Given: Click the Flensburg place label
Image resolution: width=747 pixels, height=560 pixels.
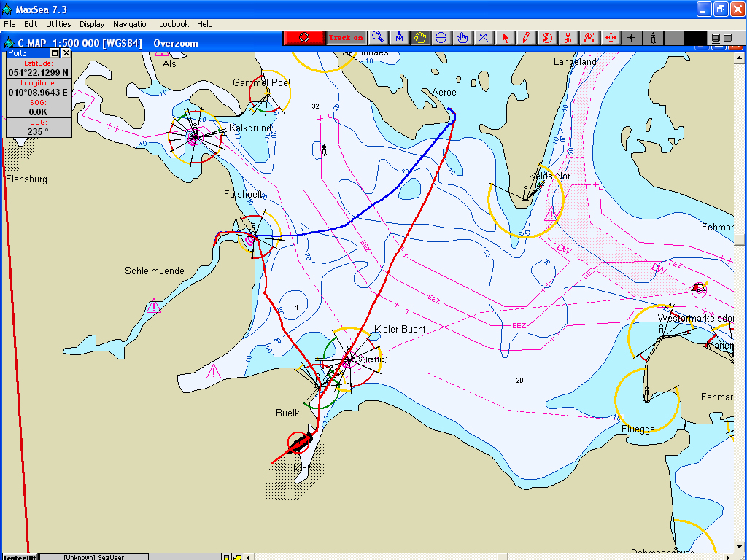Looking at the screenshot, I should [27, 179].
